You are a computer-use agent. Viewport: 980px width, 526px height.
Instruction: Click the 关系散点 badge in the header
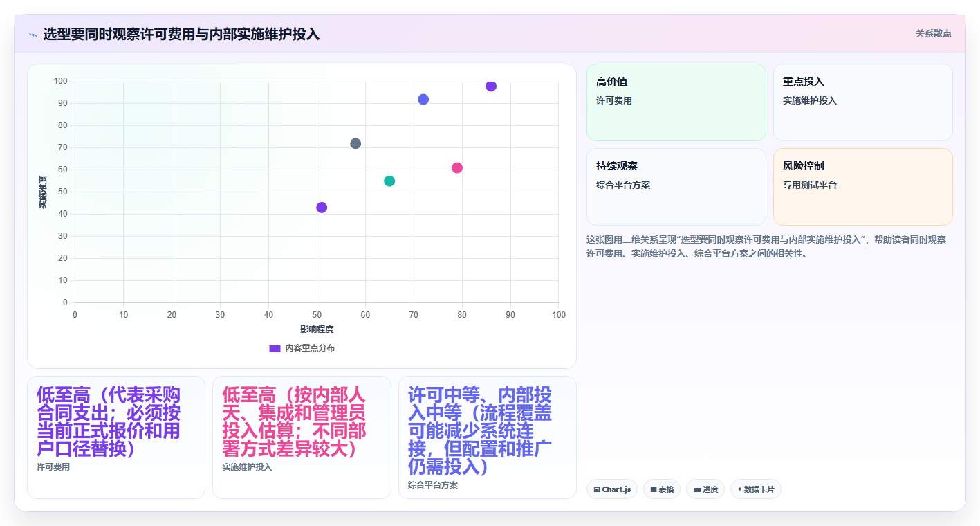(x=933, y=33)
